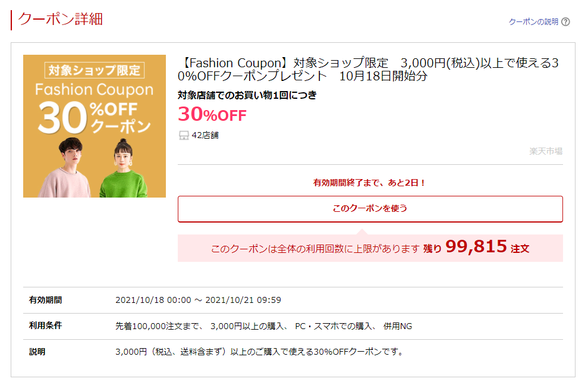This screenshot has width=588, height=388.
Task: Click the 有効期間 row label
Action: point(45,300)
